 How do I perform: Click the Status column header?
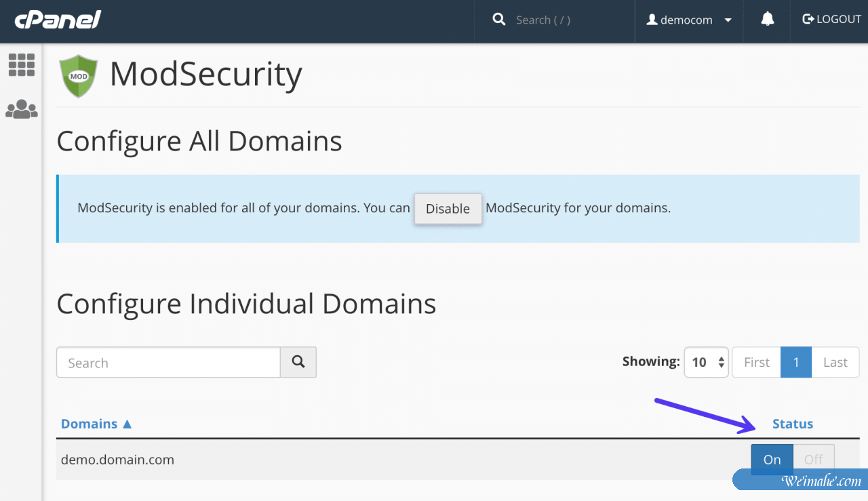click(792, 424)
